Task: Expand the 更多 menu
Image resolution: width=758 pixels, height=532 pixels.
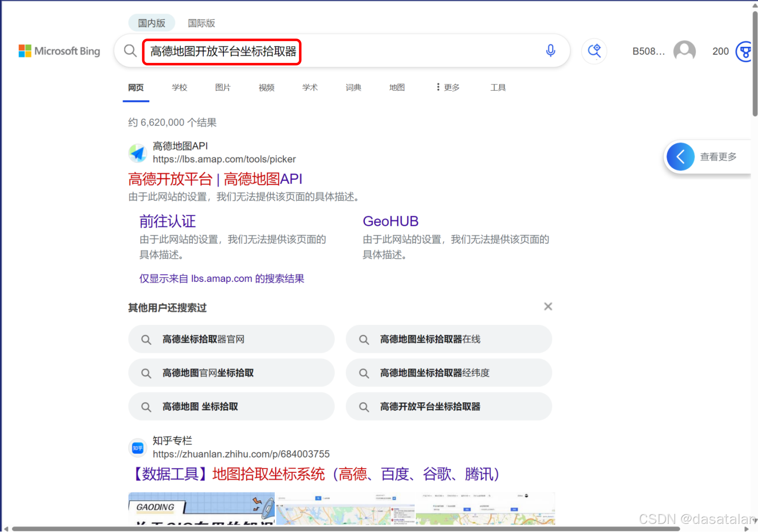Action: coord(448,87)
